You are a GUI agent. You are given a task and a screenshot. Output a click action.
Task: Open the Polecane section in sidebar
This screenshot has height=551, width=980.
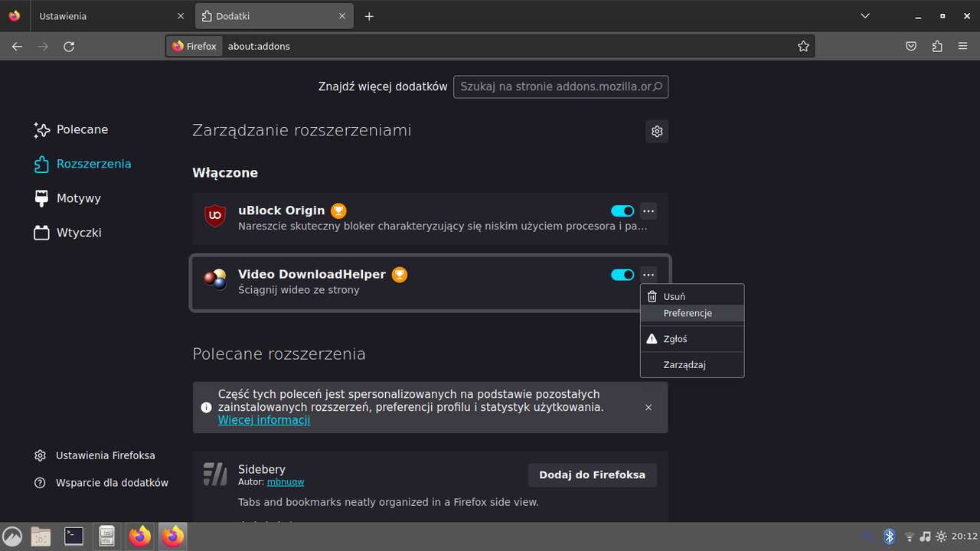(x=71, y=130)
